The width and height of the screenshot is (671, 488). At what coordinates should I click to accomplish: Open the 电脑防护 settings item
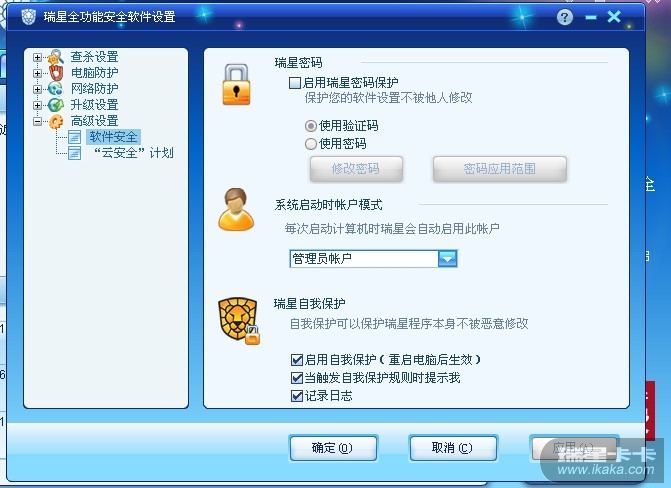[95, 73]
